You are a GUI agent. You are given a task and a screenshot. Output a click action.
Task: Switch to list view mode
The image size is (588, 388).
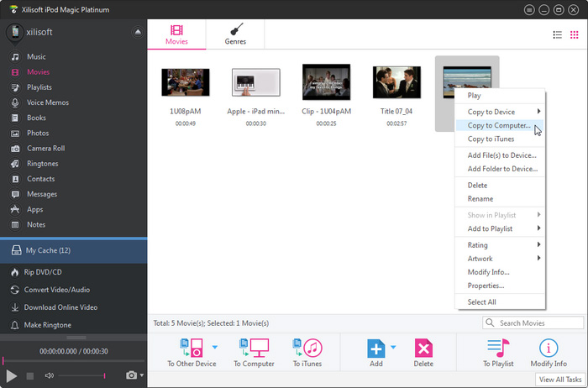tap(558, 35)
